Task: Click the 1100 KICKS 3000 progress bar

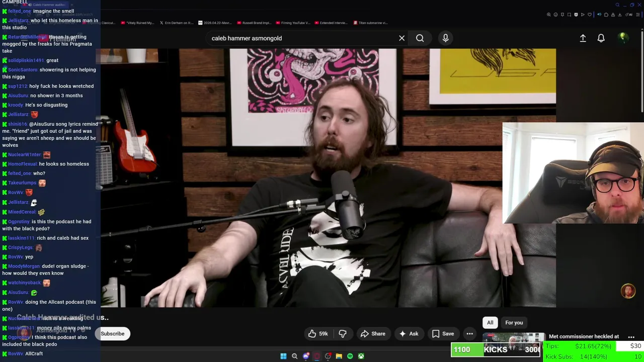Action: click(x=496, y=350)
